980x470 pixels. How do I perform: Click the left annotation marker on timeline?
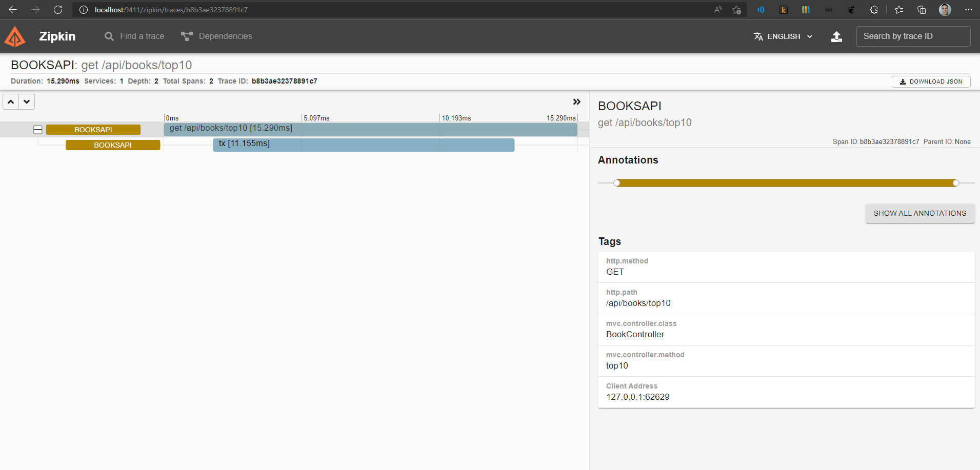tap(617, 183)
